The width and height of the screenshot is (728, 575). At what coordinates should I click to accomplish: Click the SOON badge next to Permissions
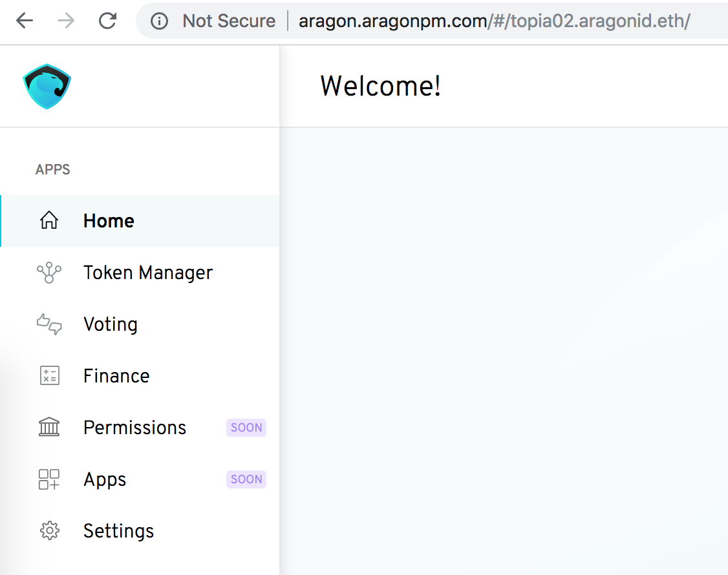(246, 428)
